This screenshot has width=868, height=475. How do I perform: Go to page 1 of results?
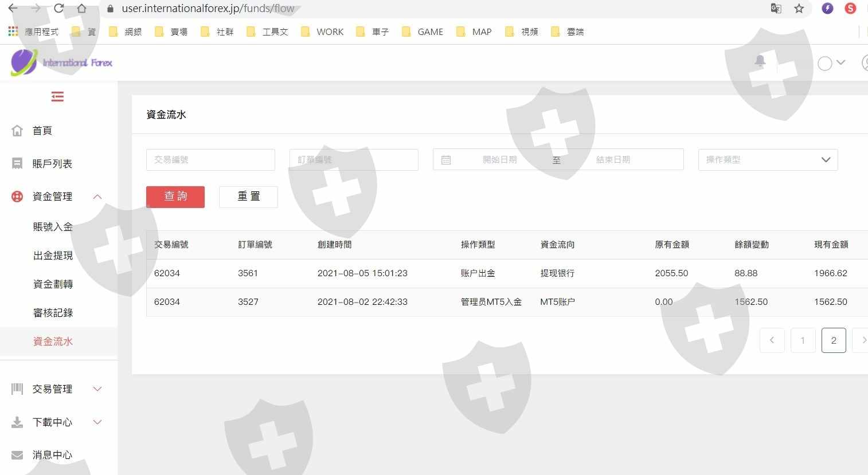pyautogui.click(x=803, y=340)
